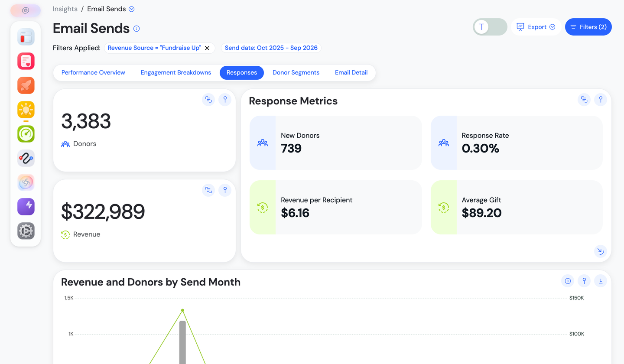Image resolution: width=624 pixels, height=364 pixels.
Task: Open the journey path sidebar icon
Action: point(26,158)
